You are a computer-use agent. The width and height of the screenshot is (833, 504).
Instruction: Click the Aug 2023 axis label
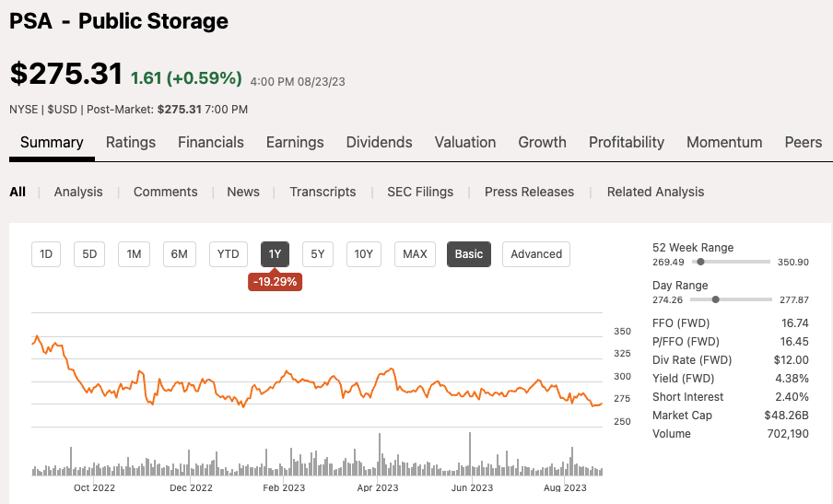(x=565, y=487)
